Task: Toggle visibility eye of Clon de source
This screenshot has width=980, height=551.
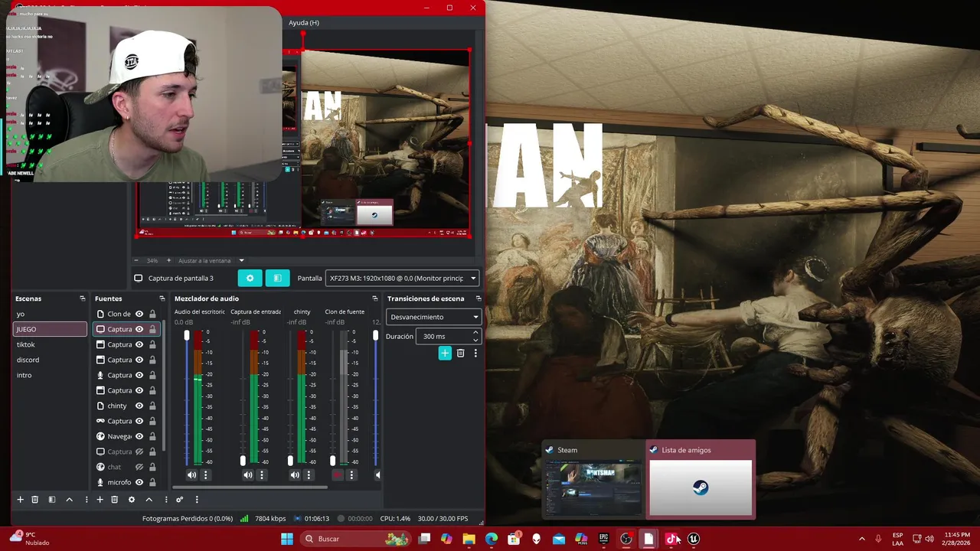Action: point(139,314)
